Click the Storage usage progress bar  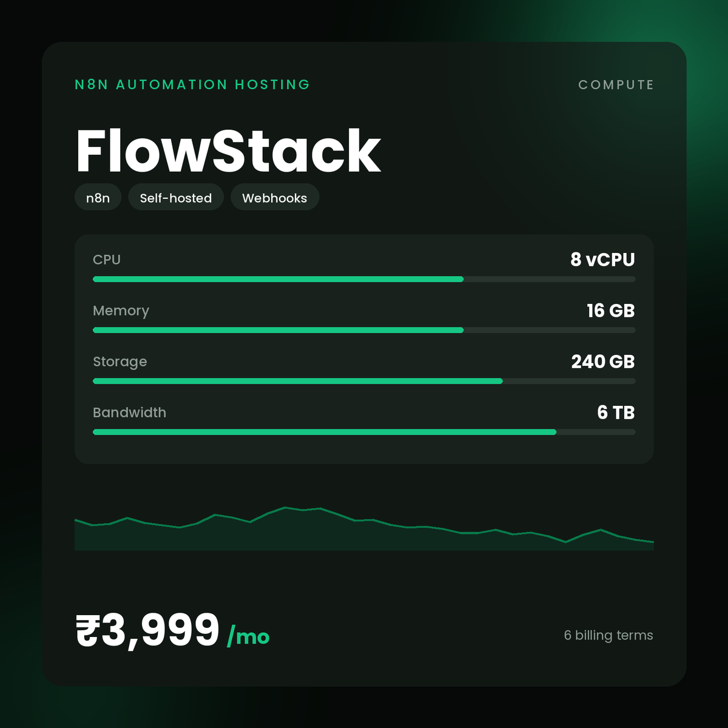[364, 381]
